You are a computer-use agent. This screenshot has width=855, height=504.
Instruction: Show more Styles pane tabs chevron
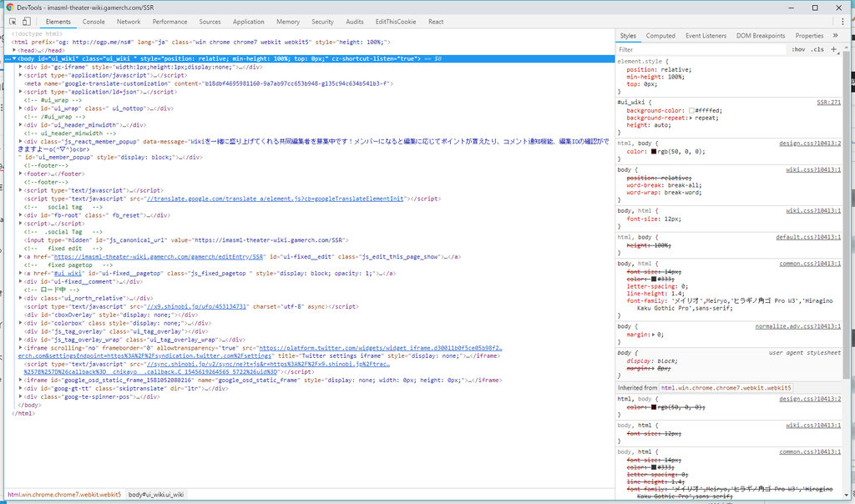[835, 35]
